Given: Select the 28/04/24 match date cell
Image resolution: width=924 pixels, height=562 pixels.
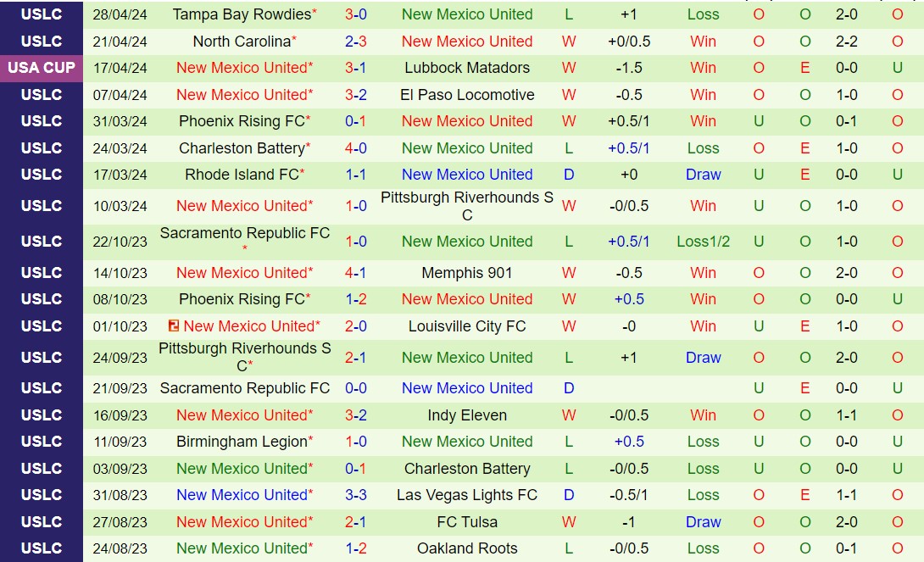Looking at the screenshot, I should (120, 14).
